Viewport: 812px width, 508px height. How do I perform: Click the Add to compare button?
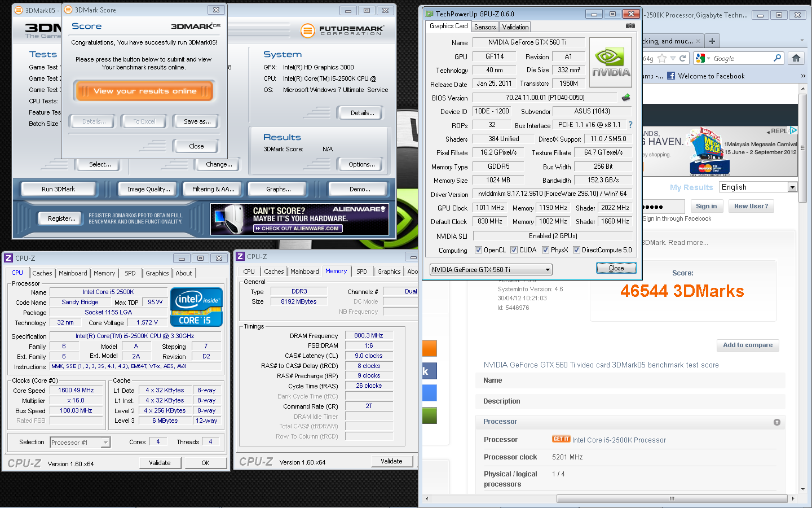pyautogui.click(x=748, y=345)
